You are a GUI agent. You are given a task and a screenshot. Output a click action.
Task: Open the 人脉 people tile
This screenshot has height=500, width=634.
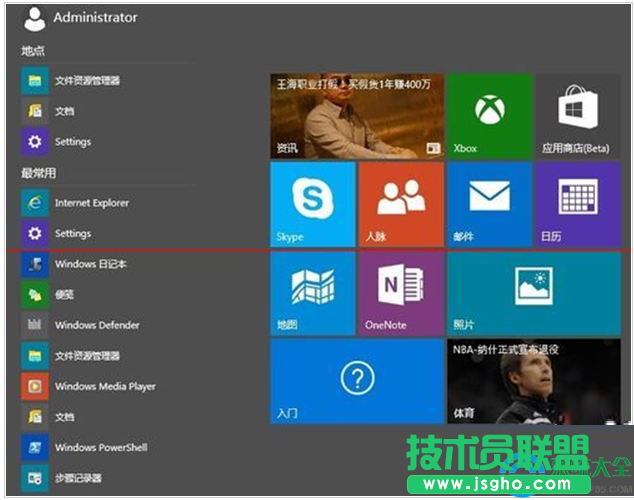pyautogui.click(x=401, y=205)
